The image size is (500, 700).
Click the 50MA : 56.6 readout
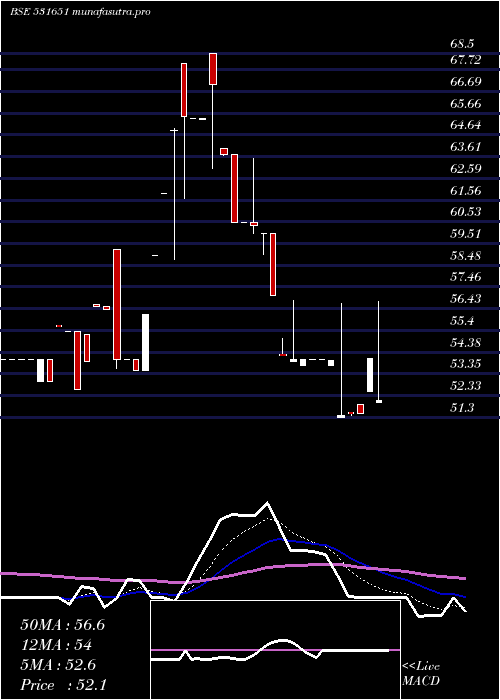pos(62,625)
